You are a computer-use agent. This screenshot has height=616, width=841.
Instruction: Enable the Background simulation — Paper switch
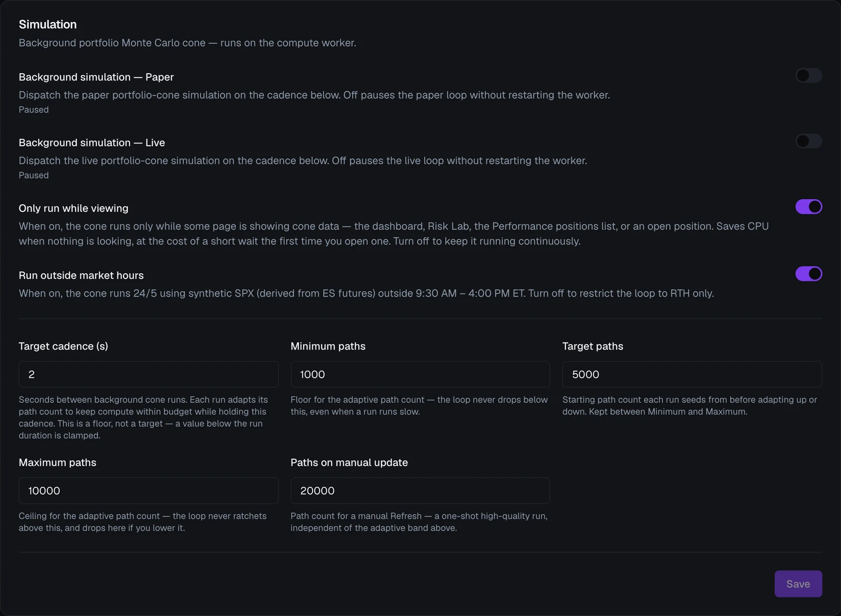[x=808, y=76]
